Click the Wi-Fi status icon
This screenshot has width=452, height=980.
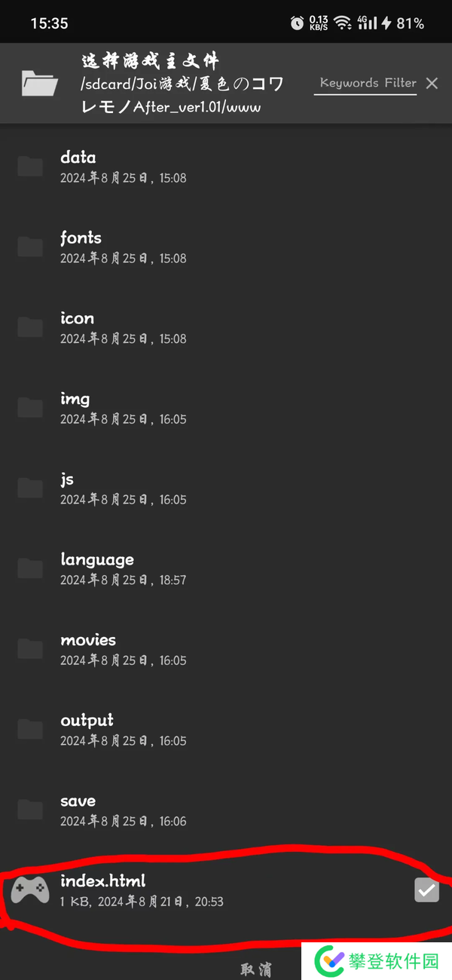(x=343, y=23)
